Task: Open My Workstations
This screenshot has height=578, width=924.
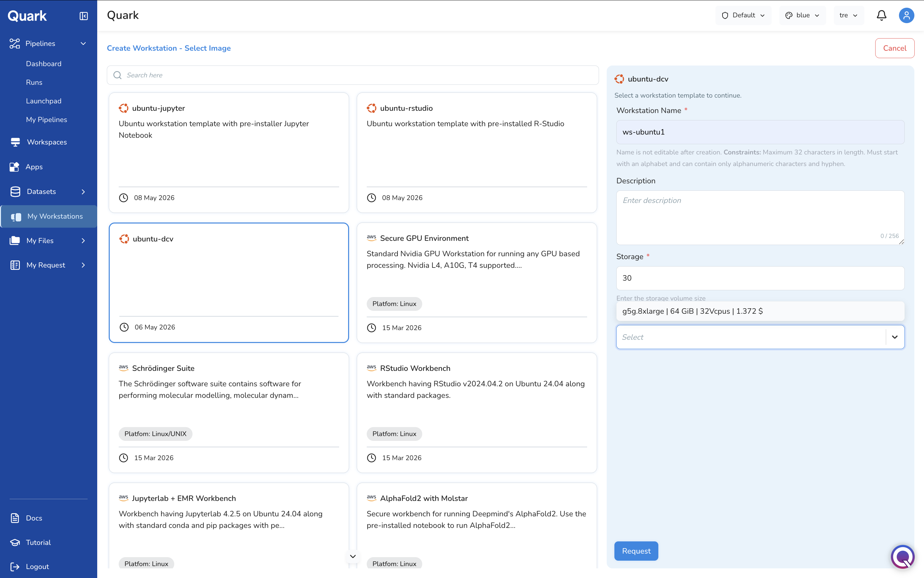Action: (x=49, y=216)
